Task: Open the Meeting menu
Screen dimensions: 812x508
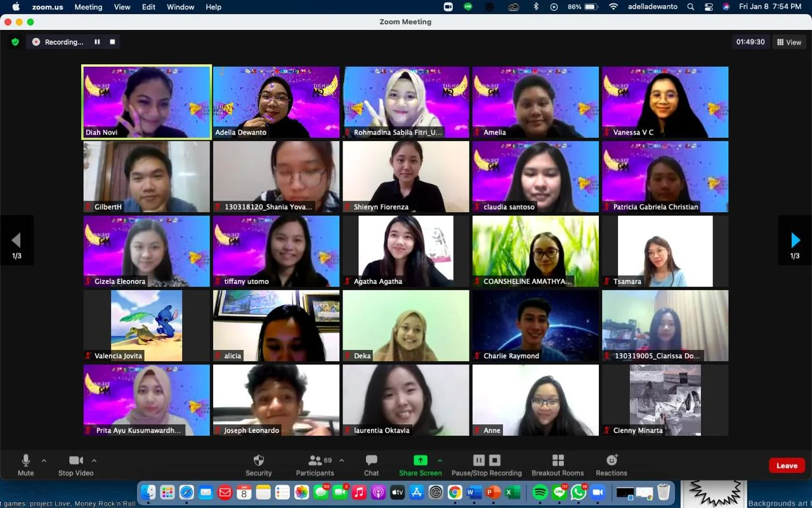Action: click(88, 7)
